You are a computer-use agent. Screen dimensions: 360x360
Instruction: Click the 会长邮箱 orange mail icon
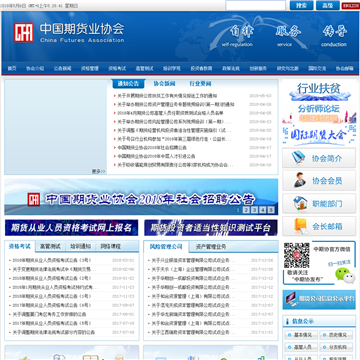pos(300,226)
